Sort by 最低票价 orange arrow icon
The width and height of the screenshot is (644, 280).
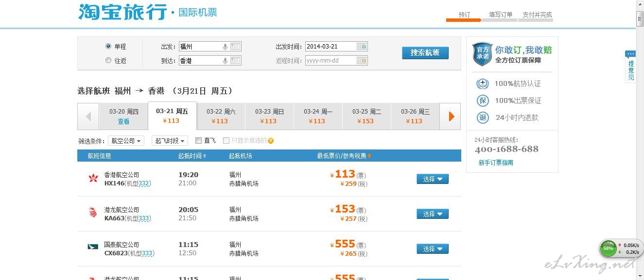pyautogui.click(x=369, y=156)
